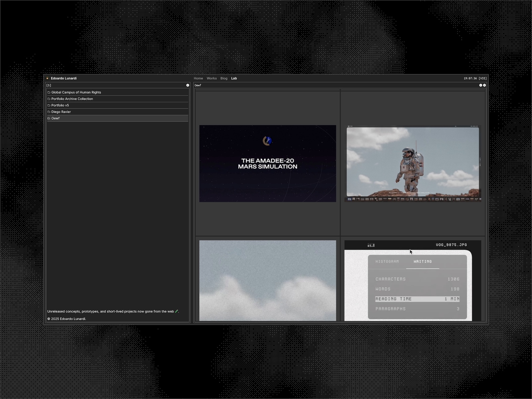Screen dimensions: 532x399
Task: Go to the Home page
Action: pos(198,78)
